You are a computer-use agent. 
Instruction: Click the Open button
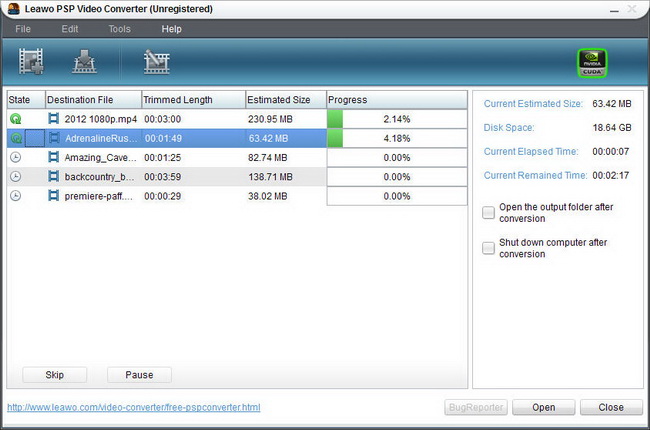pos(543,407)
